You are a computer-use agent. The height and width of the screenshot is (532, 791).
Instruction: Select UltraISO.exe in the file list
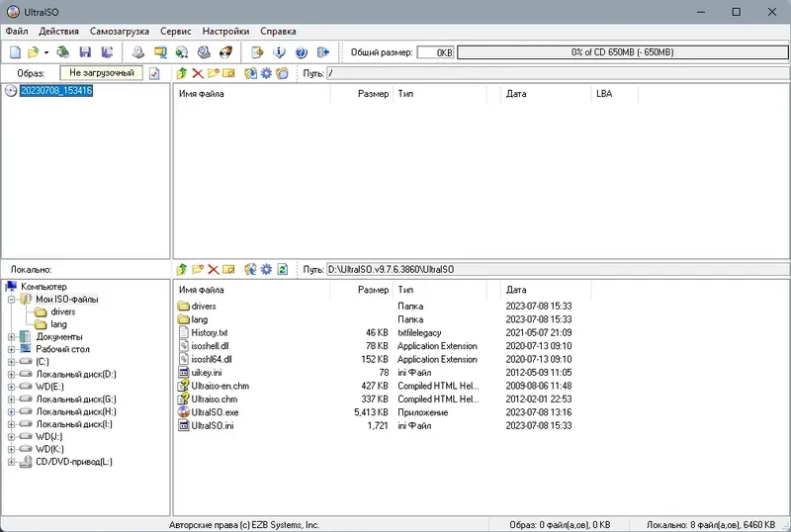click(x=215, y=412)
